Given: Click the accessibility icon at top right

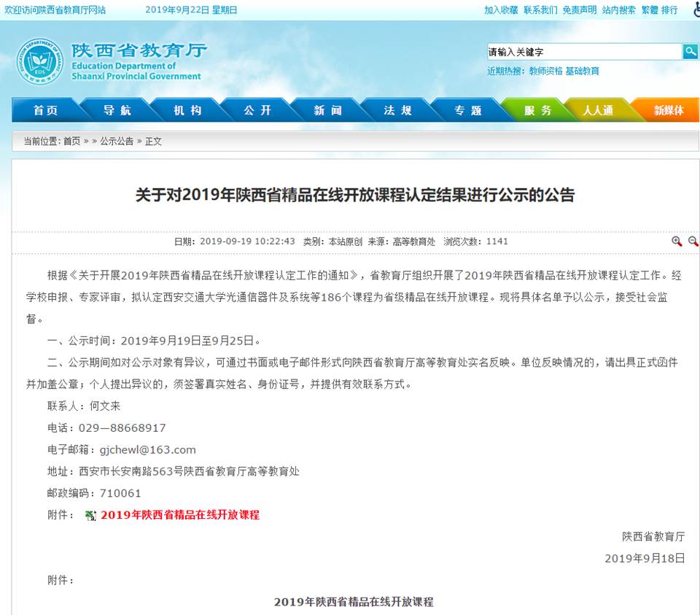Looking at the screenshot, I should 696,9.
